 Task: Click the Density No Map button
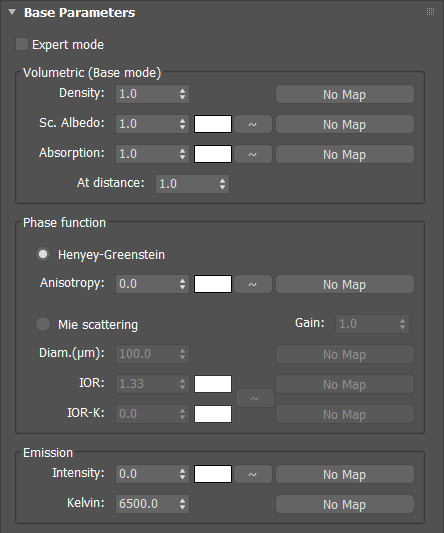(x=345, y=94)
